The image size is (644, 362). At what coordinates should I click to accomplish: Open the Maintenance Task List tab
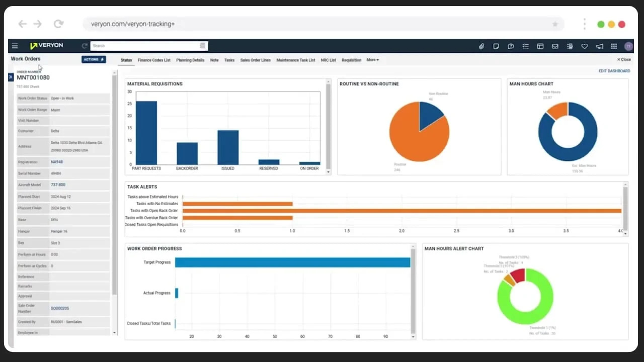click(x=296, y=60)
